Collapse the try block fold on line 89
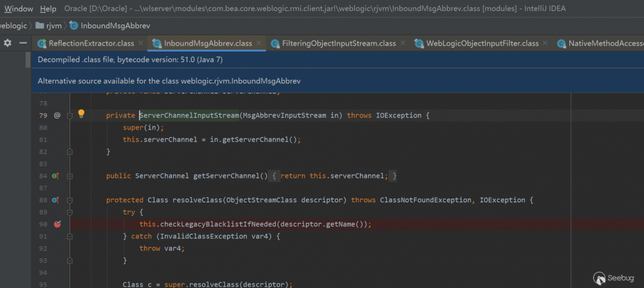Viewport: 644px width, 288px height. click(70, 213)
